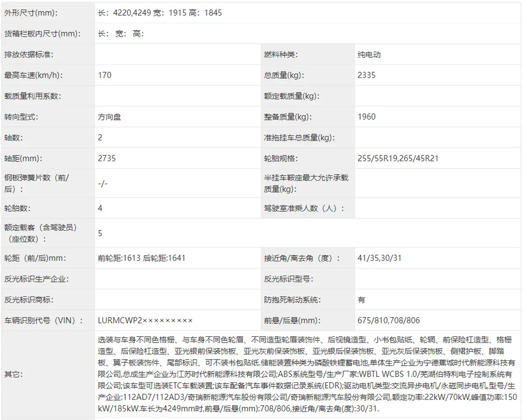Click the top speed value 170
This screenshot has width=525, height=420.
[x=105, y=75]
